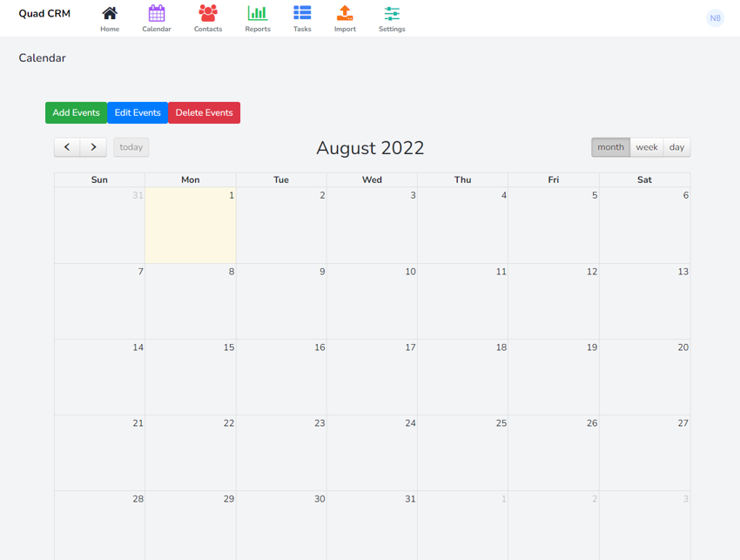Switch to day view
The height and width of the screenshot is (560, 740).
click(676, 147)
